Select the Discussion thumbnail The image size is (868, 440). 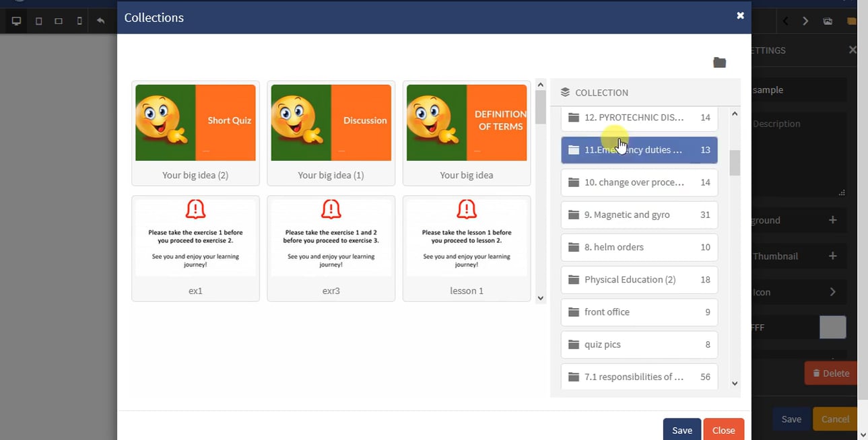click(331, 133)
